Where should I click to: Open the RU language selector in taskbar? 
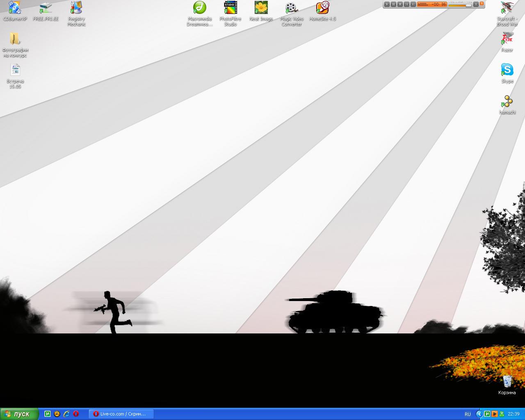(468, 414)
